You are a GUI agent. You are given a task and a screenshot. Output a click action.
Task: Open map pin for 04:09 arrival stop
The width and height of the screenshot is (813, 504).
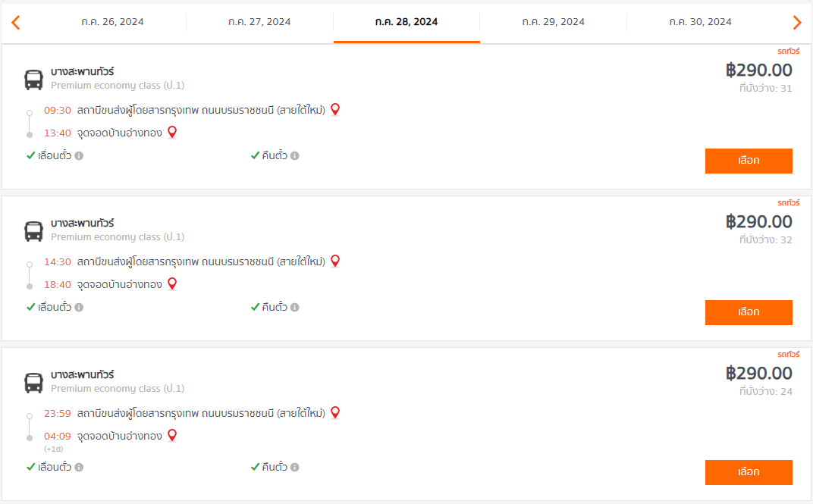coord(172,436)
